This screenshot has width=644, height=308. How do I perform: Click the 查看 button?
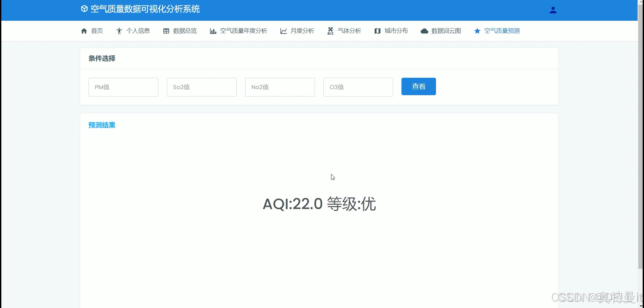[x=419, y=86]
